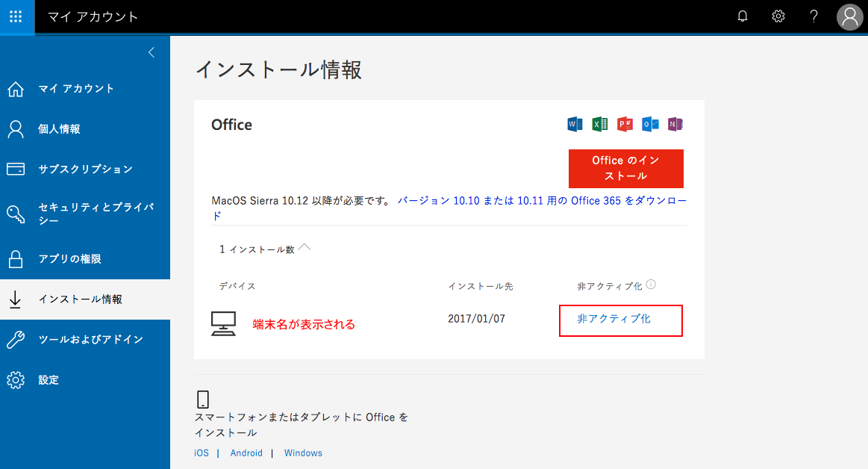Click the MacOS Sierra 10.12 requirement text
This screenshot has height=469, width=868.
click(x=302, y=201)
